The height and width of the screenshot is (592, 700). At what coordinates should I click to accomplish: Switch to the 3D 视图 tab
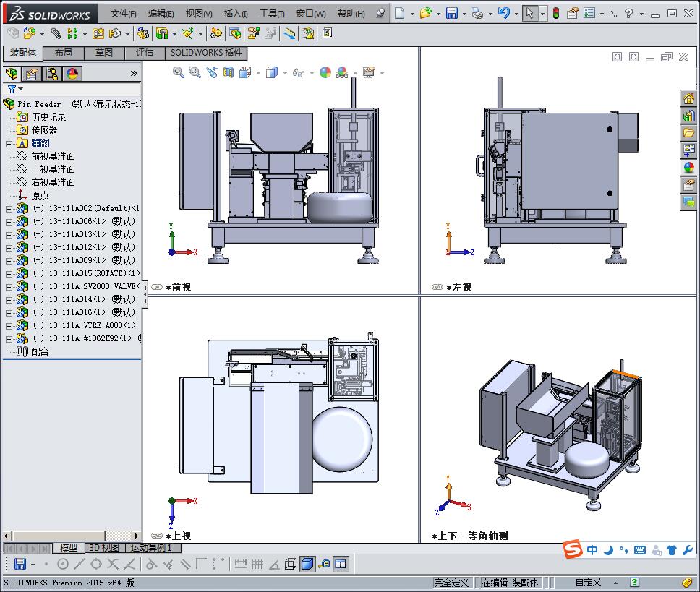click(103, 547)
